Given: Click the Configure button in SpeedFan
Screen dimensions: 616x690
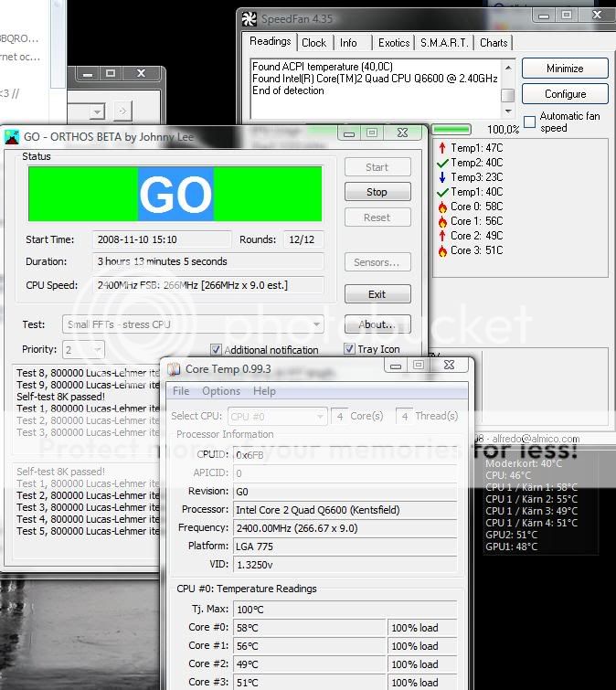Looking at the screenshot, I should pos(565,94).
